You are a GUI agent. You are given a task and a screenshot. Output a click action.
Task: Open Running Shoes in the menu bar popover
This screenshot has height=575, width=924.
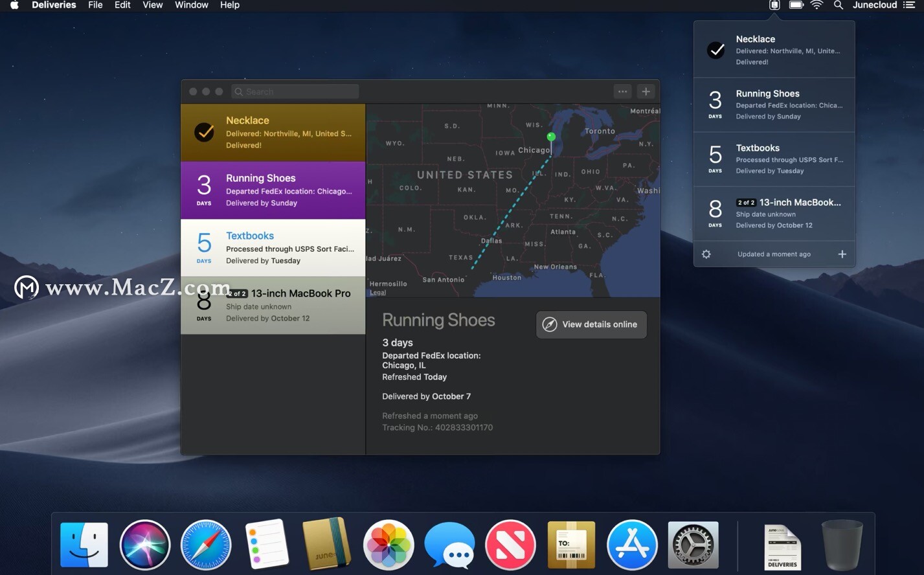(774, 105)
